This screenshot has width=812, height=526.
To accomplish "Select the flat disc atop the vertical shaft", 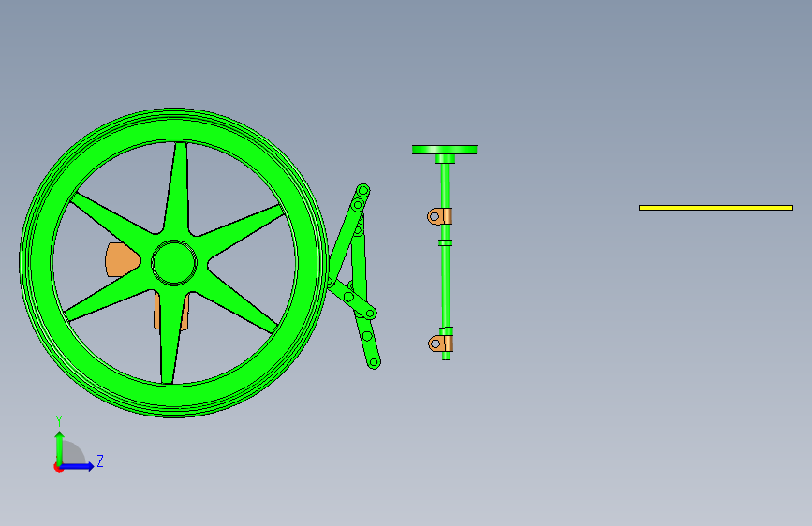I will 444,150.
